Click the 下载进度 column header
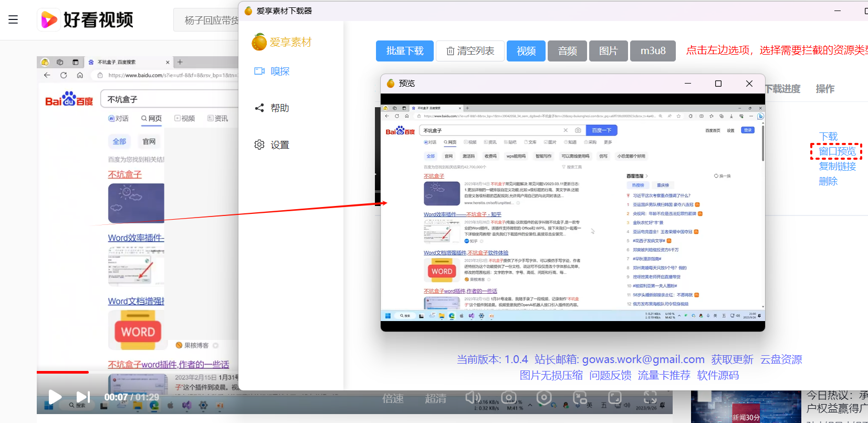This screenshot has height=423, width=868. click(782, 89)
